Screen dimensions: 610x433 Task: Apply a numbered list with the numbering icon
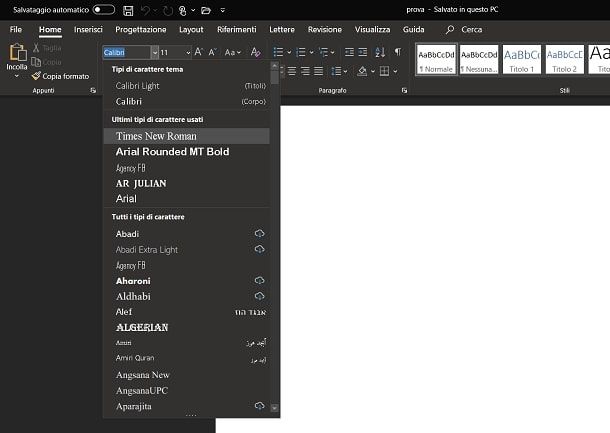click(301, 52)
